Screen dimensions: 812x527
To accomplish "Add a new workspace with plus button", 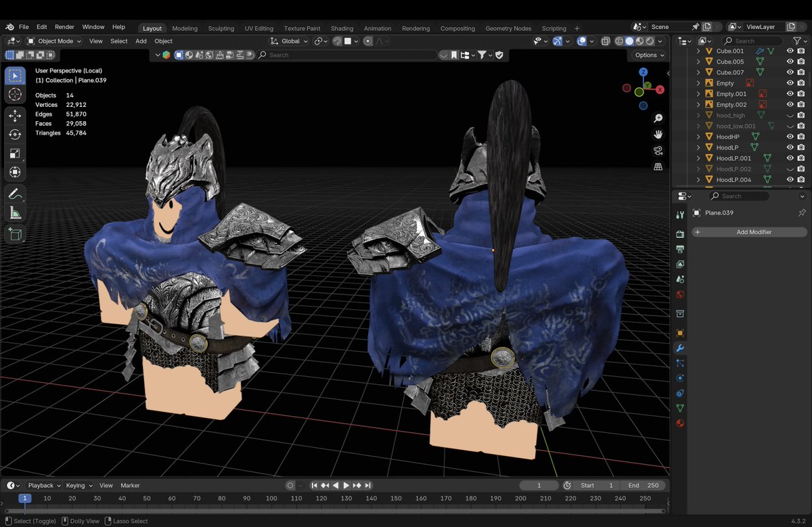I will 577,28.
